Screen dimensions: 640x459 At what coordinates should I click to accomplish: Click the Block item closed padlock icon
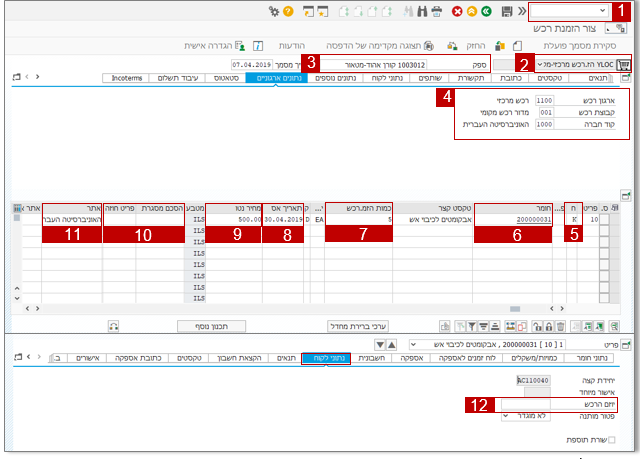coord(549,326)
